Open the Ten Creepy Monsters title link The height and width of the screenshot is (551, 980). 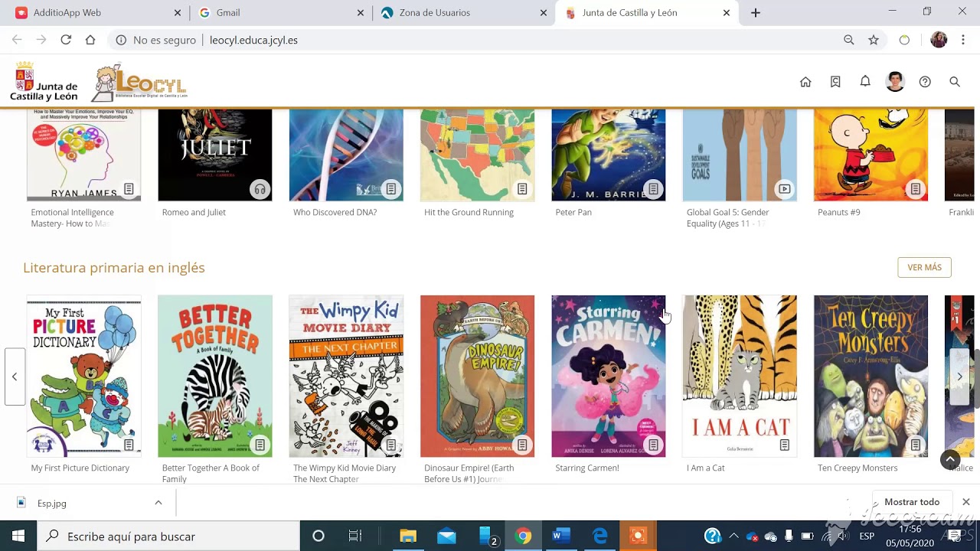pyautogui.click(x=857, y=468)
